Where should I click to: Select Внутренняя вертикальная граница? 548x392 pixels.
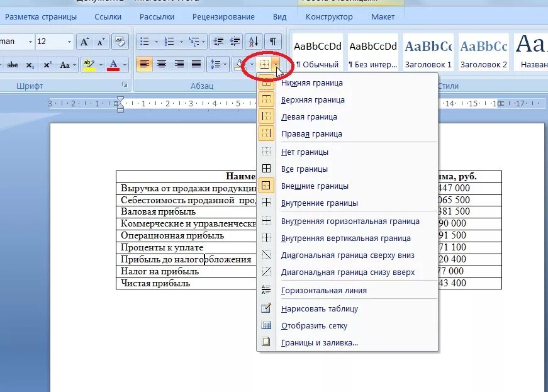pyautogui.click(x=347, y=238)
